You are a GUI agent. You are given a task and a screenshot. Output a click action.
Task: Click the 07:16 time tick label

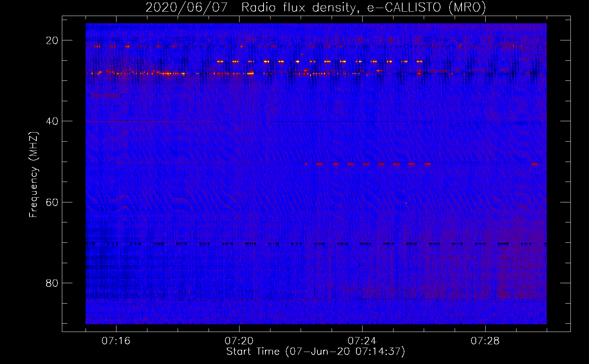click(x=116, y=341)
